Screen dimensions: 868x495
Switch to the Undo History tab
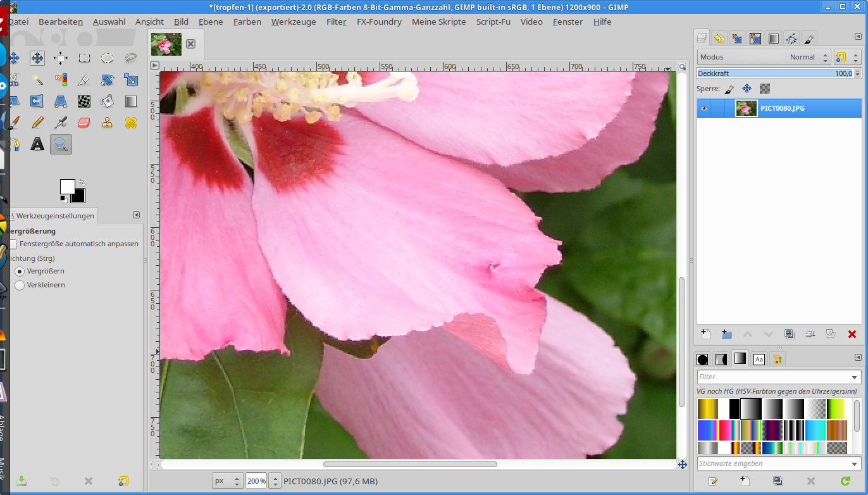[719, 39]
